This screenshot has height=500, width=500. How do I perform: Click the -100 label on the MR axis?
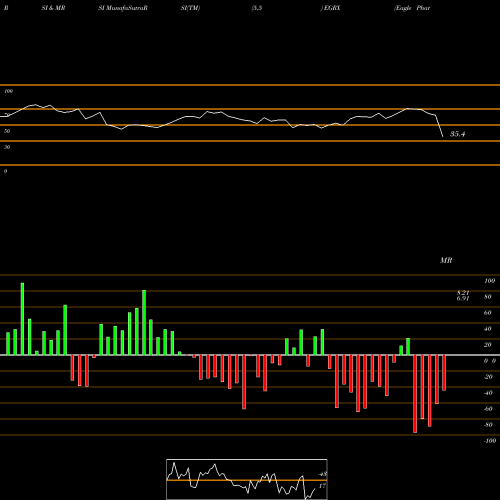(x=490, y=441)
